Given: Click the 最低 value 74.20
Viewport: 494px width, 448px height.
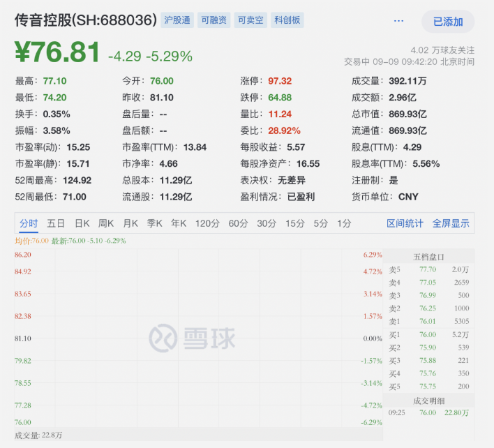Looking at the screenshot, I should 55,98.
